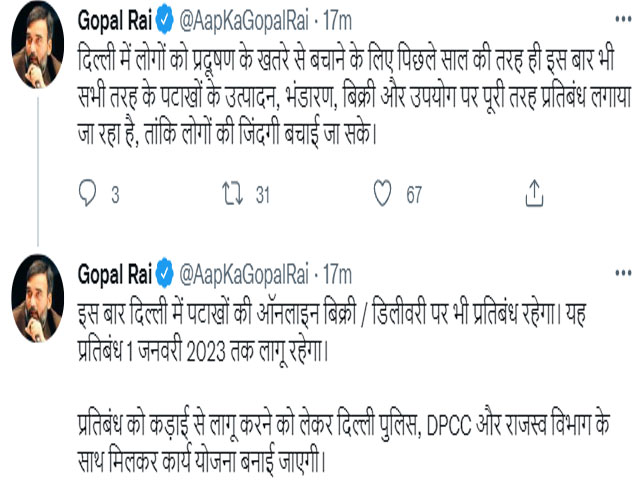The height and width of the screenshot is (480, 640).
Task: Click Gopal Rai's profile picture on the first tweet
Action: click(38, 50)
